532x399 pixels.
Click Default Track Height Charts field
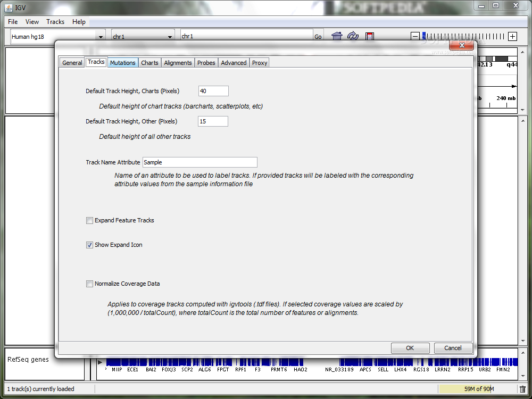tap(213, 91)
